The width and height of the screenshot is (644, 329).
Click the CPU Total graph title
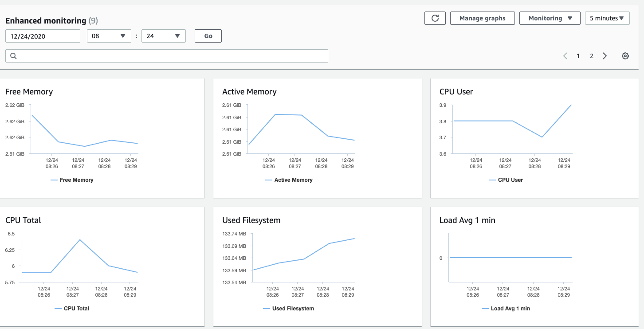point(23,220)
